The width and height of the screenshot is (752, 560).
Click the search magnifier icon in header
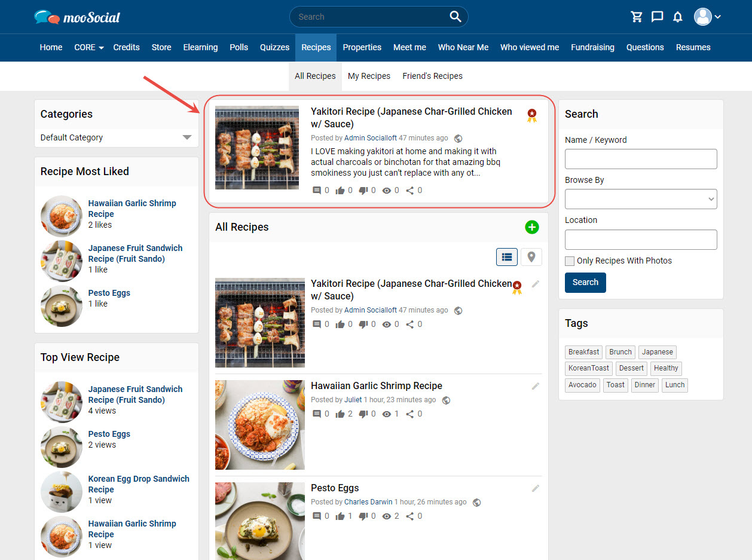pyautogui.click(x=456, y=17)
